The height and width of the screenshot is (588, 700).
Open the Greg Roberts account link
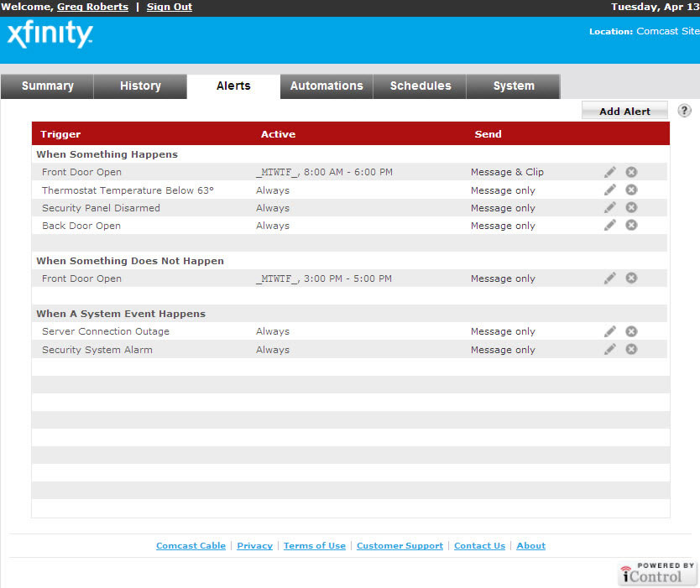(92, 7)
